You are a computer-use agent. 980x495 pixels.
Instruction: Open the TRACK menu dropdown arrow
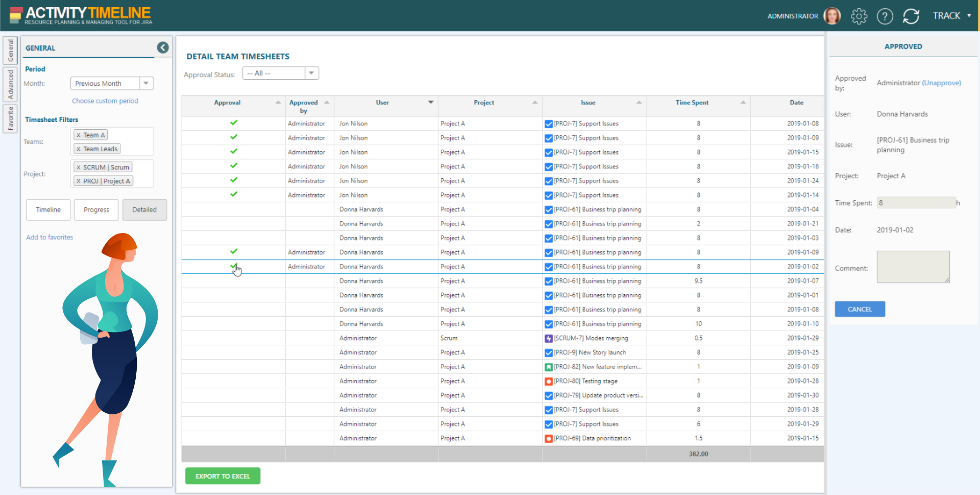[969, 16]
